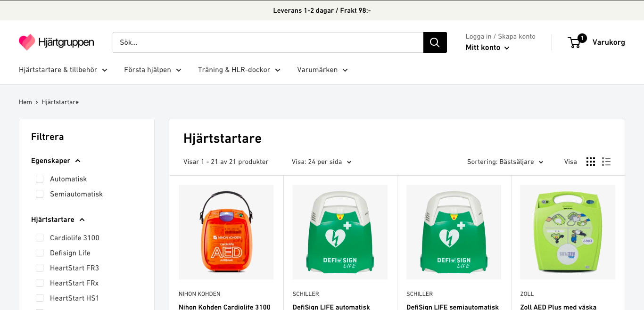The width and height of the screenshot is (644, 310).
Task: Click the SCHILLER label under DefiSign LIFE automatisk
Action: tap(305, 294)
